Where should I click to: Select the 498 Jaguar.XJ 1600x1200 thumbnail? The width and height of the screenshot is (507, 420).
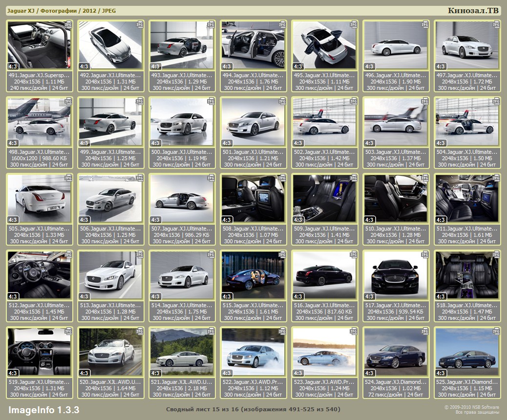click(39, 122)
